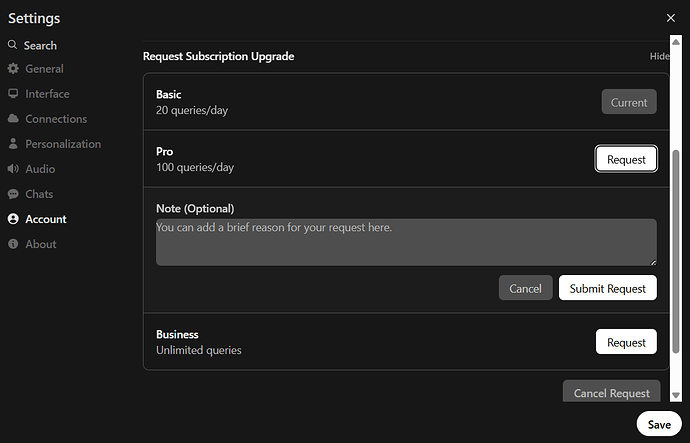Click the user circle icon for Account

(13, 219)
